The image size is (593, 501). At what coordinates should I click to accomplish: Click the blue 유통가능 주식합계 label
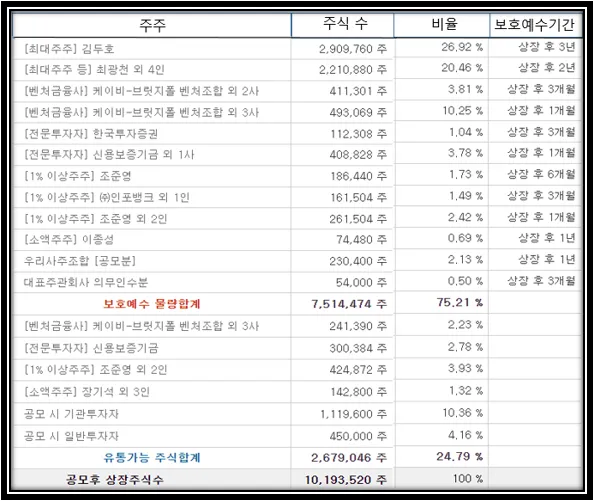click(152, 458)
